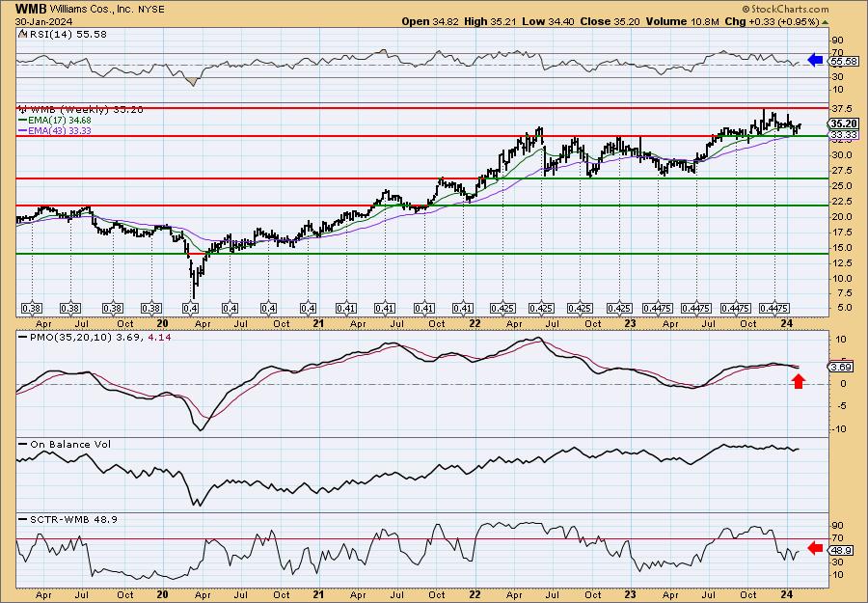Viewport: 868px width, 603px height.
Task: Click the 55.58 value tag on RSI axis
Action: [x=844, y=62]
